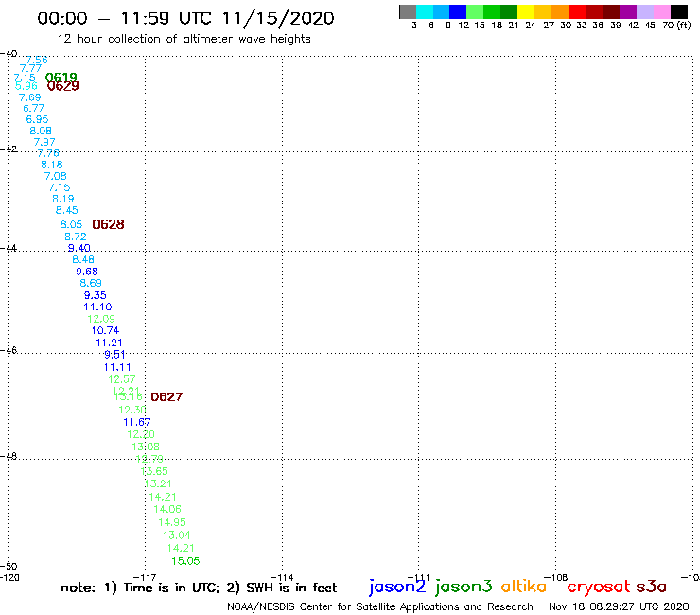Select the 9.40 wave height value
This screenshot has height=615, width=700.
pos(79,248)
